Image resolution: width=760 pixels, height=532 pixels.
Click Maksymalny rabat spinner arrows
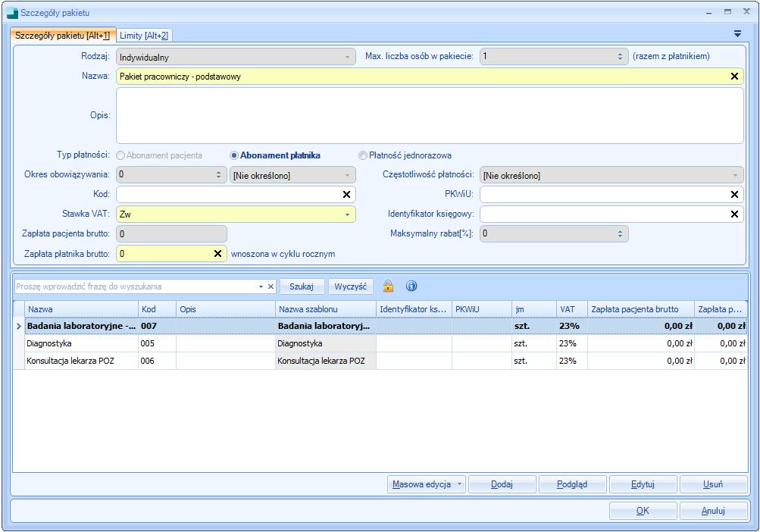coord(620,233)
